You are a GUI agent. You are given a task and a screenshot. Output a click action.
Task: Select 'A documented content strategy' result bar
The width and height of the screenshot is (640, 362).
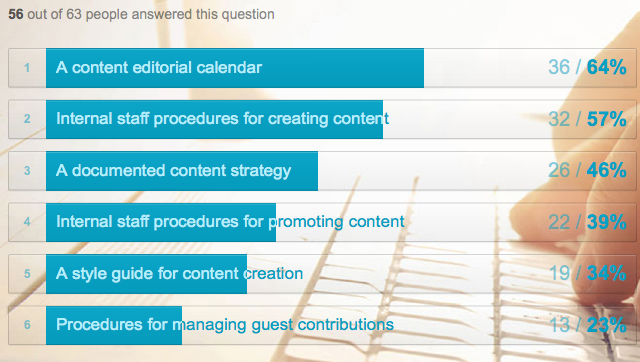coord(322,171)
